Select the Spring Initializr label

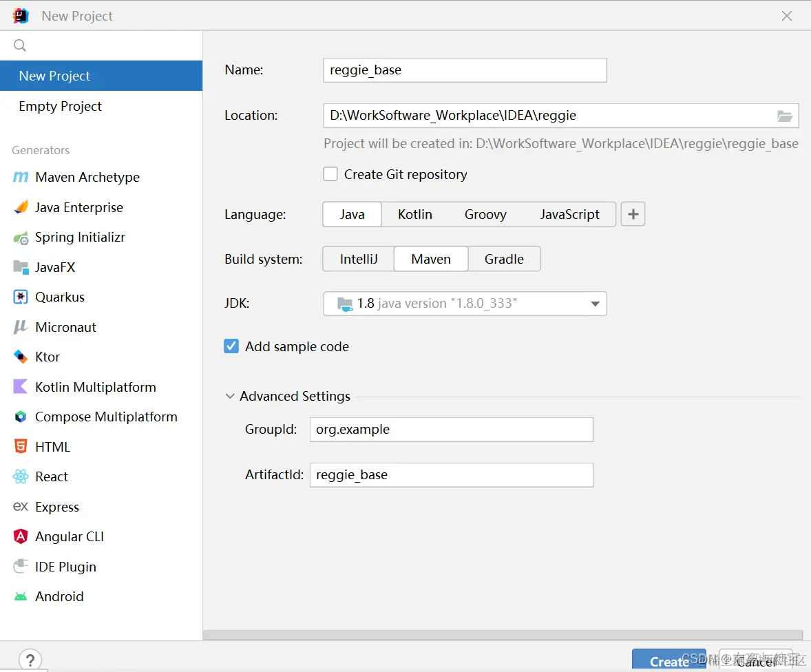pos(80,238)
